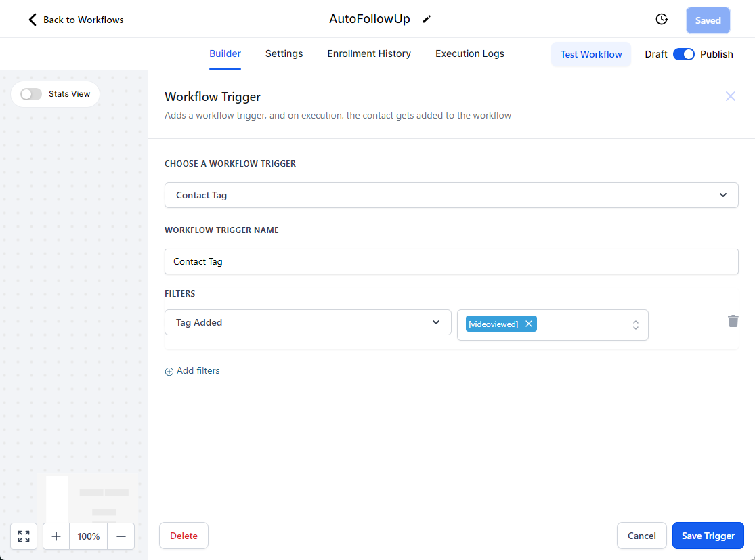Switch to the Builder tab

[225, 53]
